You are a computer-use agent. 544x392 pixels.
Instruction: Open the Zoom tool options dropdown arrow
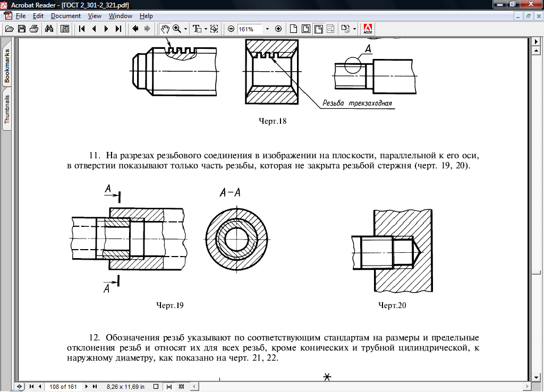pos(185,29)
